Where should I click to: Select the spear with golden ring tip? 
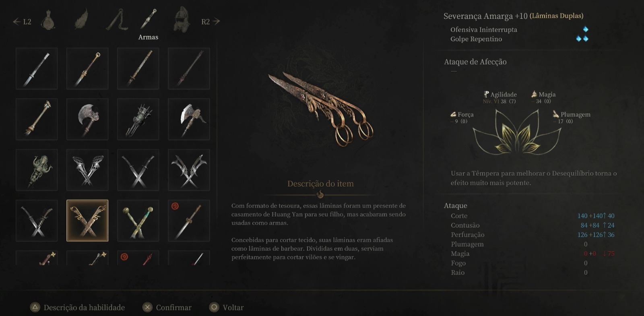click(x=87, y=68)
